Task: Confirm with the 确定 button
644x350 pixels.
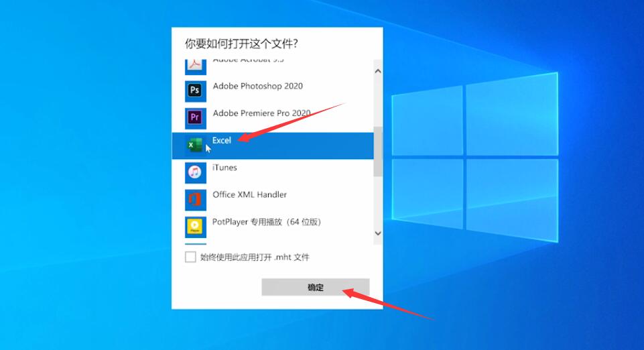Action: click(316, 287)
